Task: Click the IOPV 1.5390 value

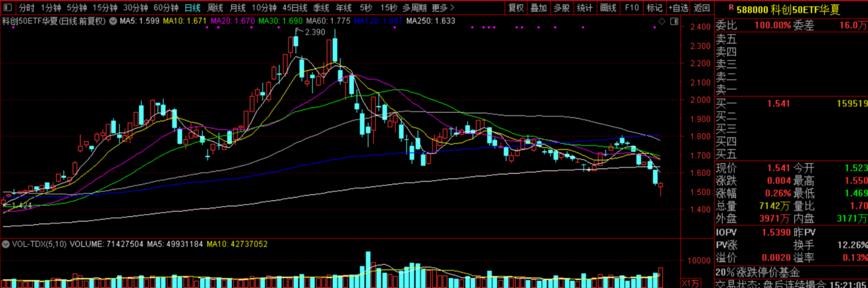Action: [776, 232]
